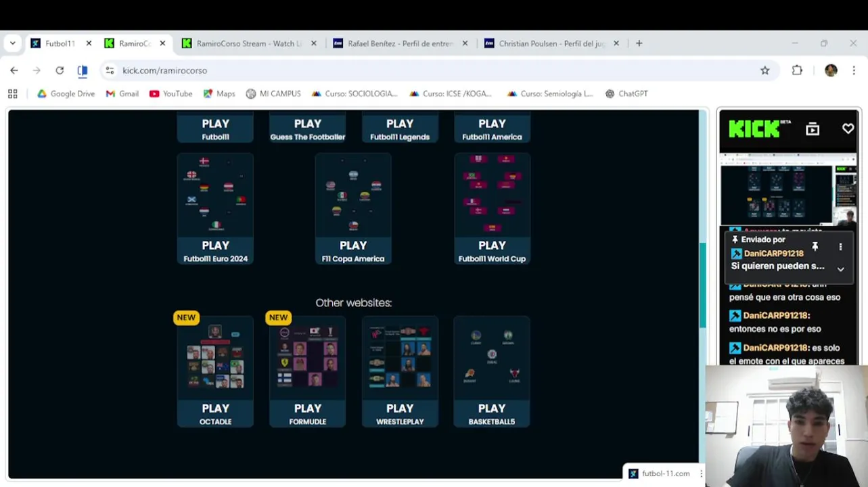Viewport: 868px width, 487px height.
Task: Play OCTADLE
Action: coord(215,414)
